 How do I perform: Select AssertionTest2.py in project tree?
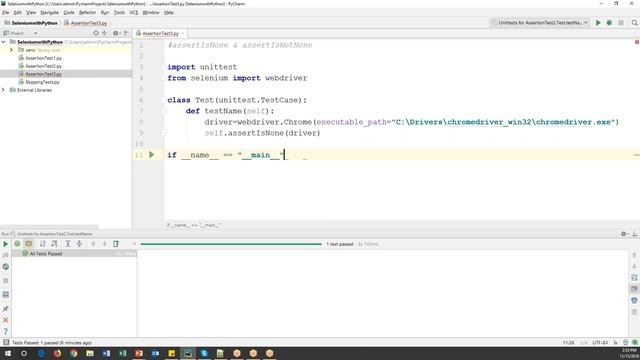click(43, 66)
